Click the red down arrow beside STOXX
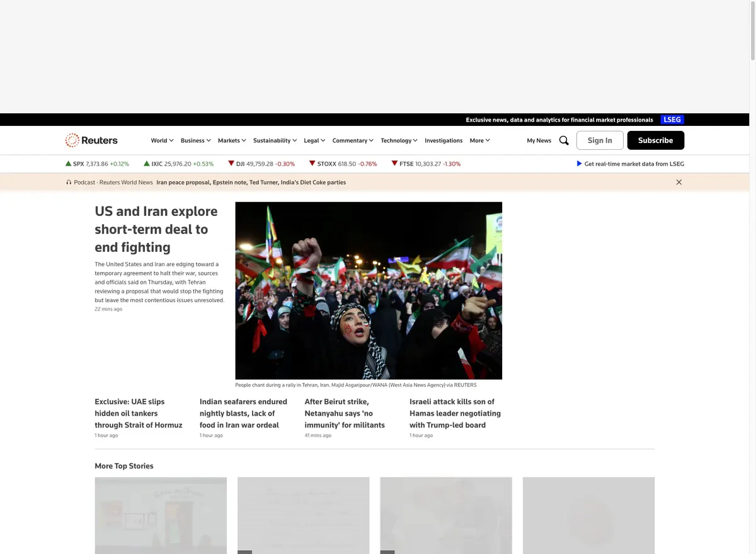The width and height of the screenshot is (756, 554). [x=312, y=164]
